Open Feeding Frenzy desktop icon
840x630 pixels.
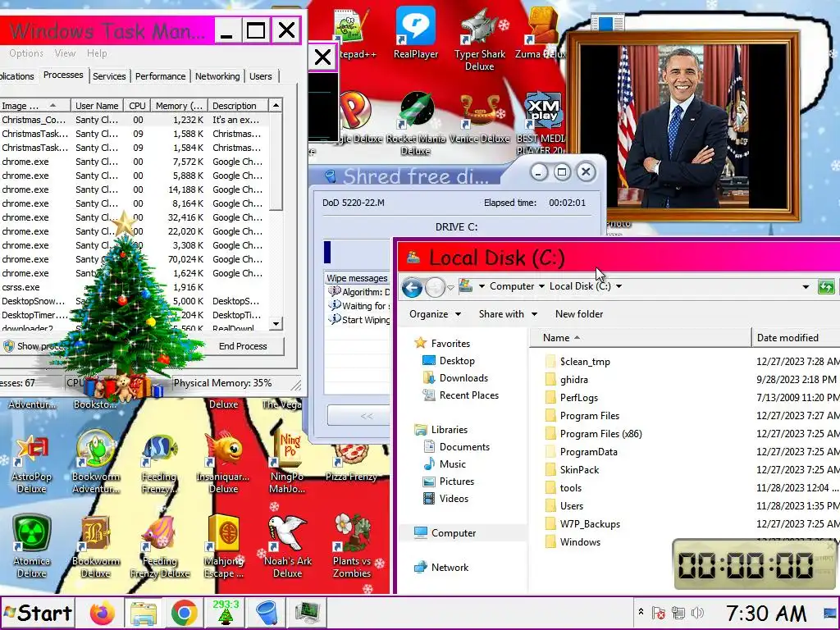pyautogui.click(x=159, y=463)
